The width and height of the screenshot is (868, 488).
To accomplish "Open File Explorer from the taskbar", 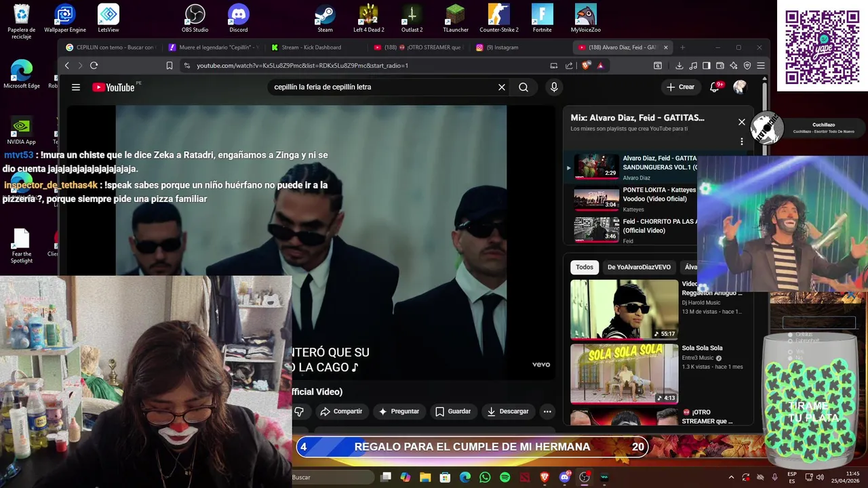I will 425,477.
